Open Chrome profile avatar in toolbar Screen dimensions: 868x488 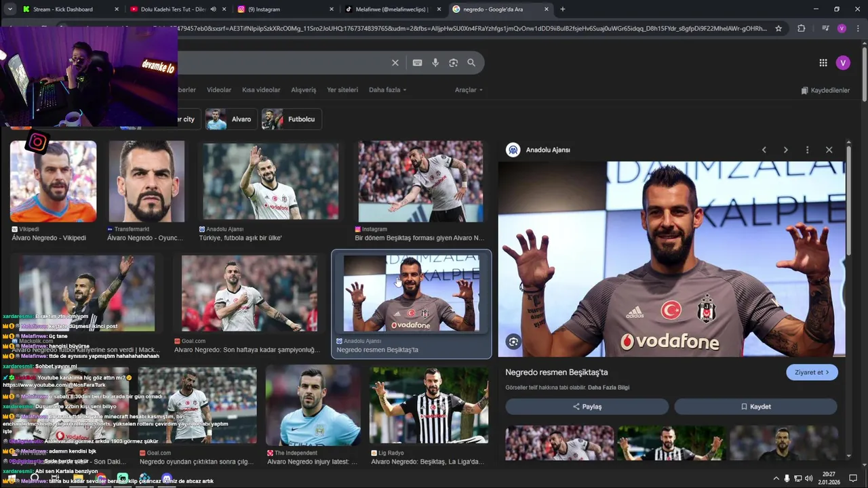pyautogui.click(x=842, y=28)
